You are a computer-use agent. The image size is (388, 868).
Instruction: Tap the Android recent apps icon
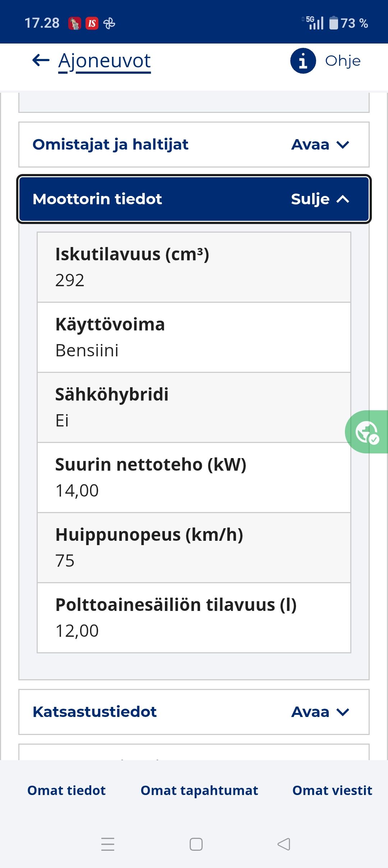point(108,844)
